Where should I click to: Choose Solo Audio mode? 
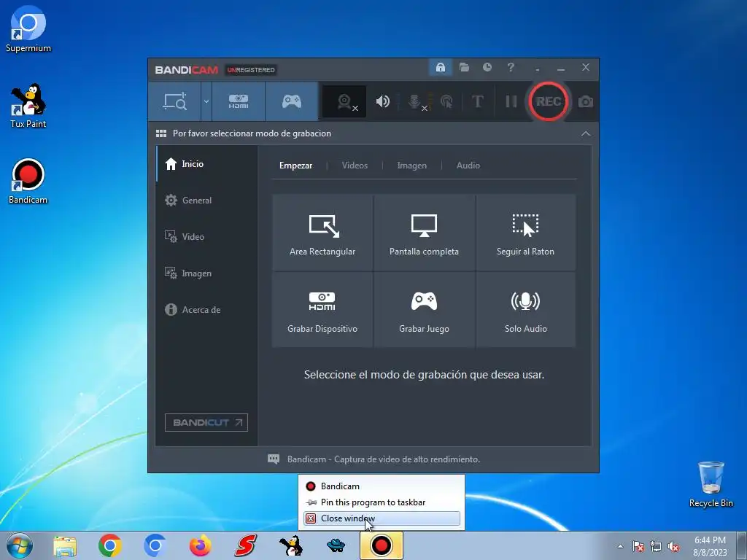coord(525,309)
